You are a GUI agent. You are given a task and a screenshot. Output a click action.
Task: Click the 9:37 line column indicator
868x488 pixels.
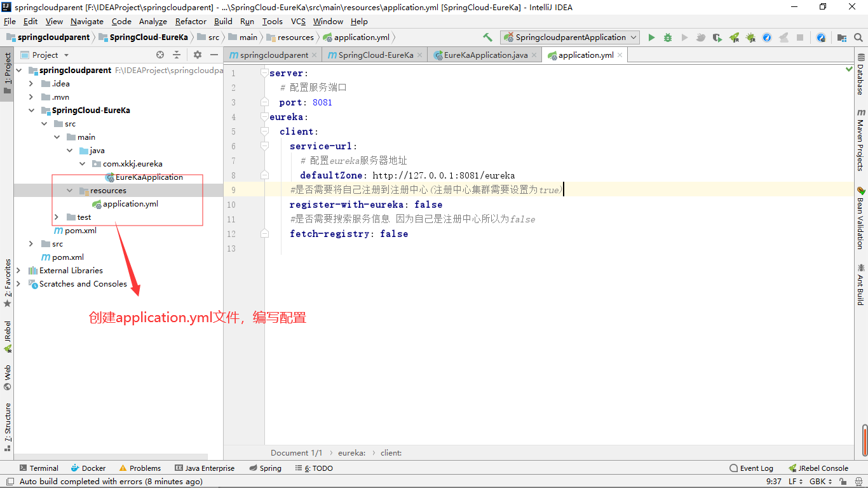(774, 482)
